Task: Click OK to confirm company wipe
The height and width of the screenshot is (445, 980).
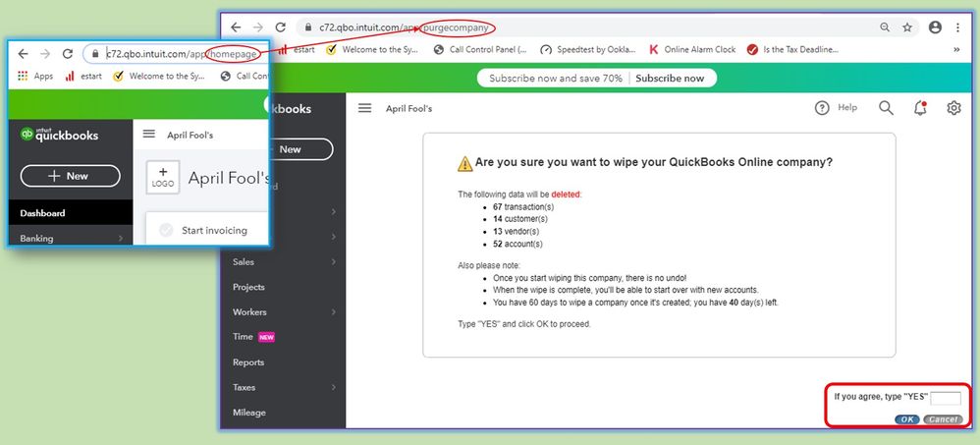Action: click(907, 419)
